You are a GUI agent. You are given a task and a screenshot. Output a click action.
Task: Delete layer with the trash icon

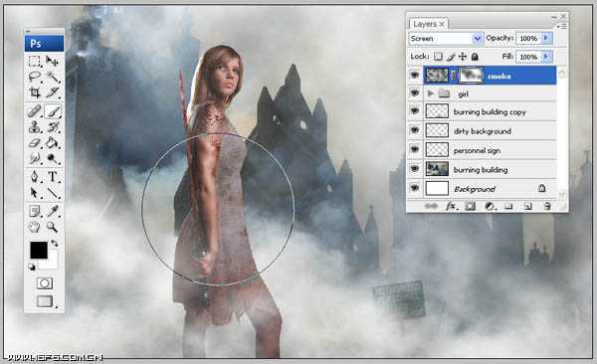coord(547,206)
